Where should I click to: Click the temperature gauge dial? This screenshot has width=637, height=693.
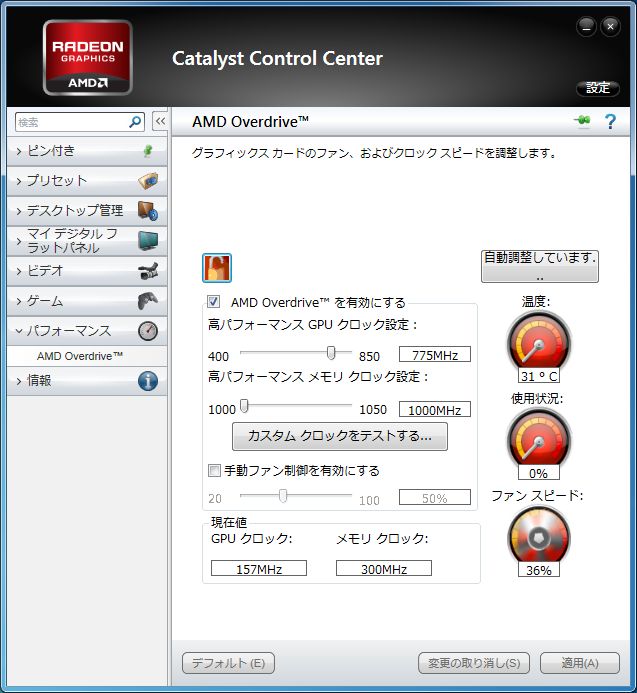point(538,342)
